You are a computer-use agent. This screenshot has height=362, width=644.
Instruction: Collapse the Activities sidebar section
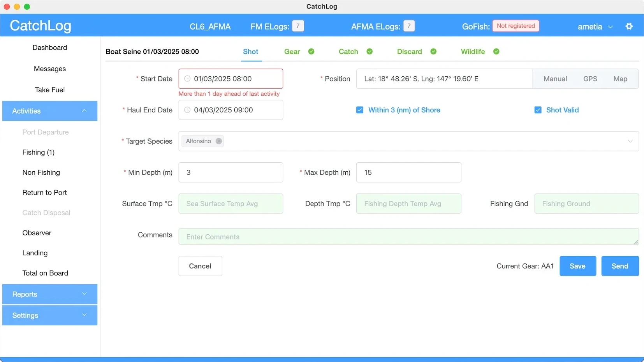pos(50,111)
